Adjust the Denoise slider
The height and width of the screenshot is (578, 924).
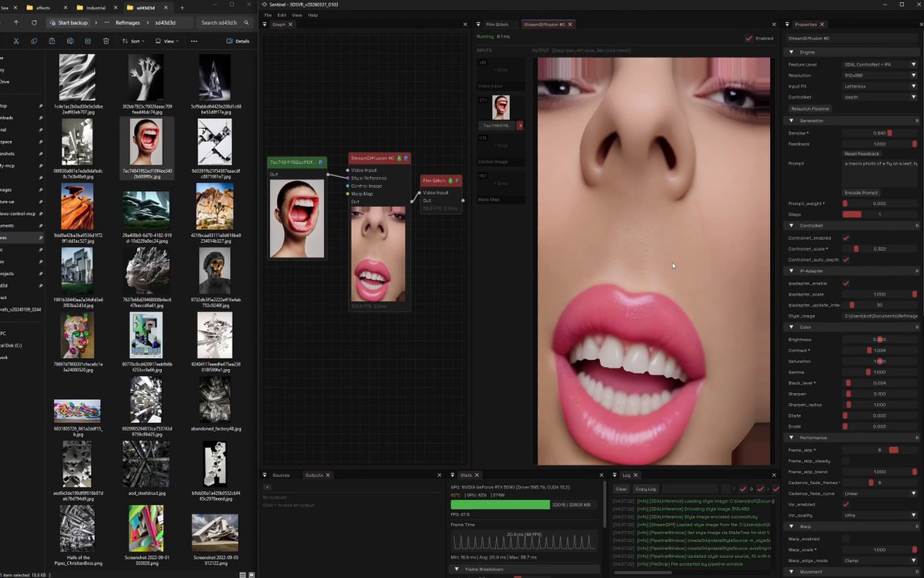pyautogui.click(x=880, y=133)
